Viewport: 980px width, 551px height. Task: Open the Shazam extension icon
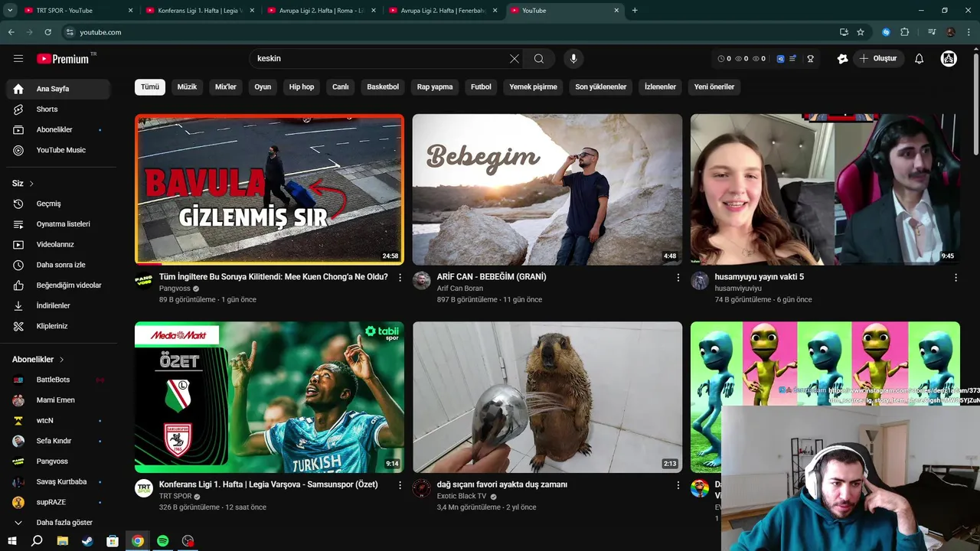click(x=886, y=32)
